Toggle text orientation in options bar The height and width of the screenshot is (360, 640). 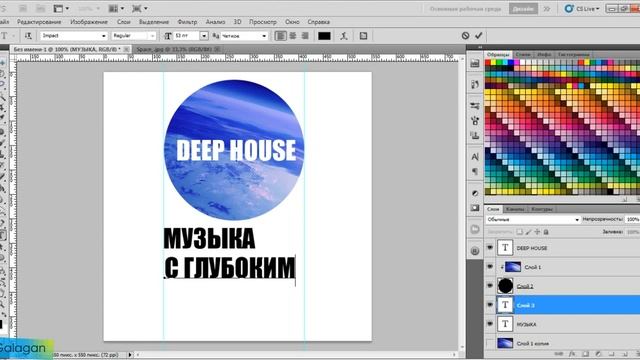tap(28, 36)
